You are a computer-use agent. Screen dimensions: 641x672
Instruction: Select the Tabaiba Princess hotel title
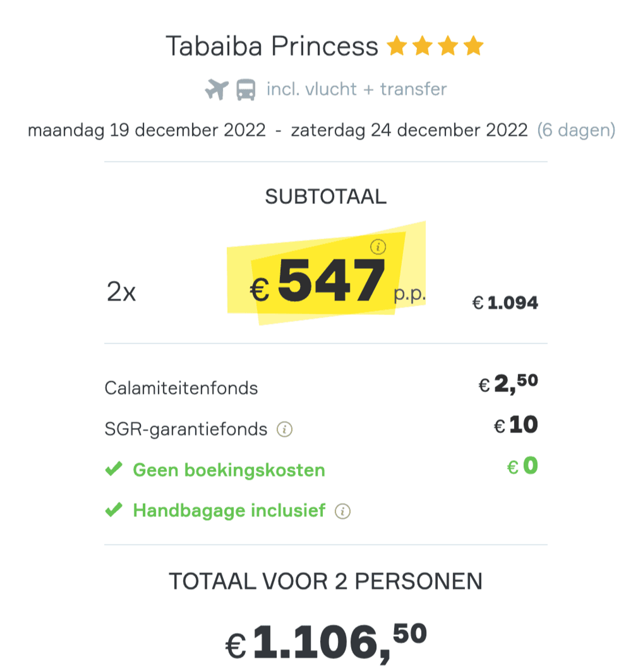pyautogui.click(x=272, y=46)
